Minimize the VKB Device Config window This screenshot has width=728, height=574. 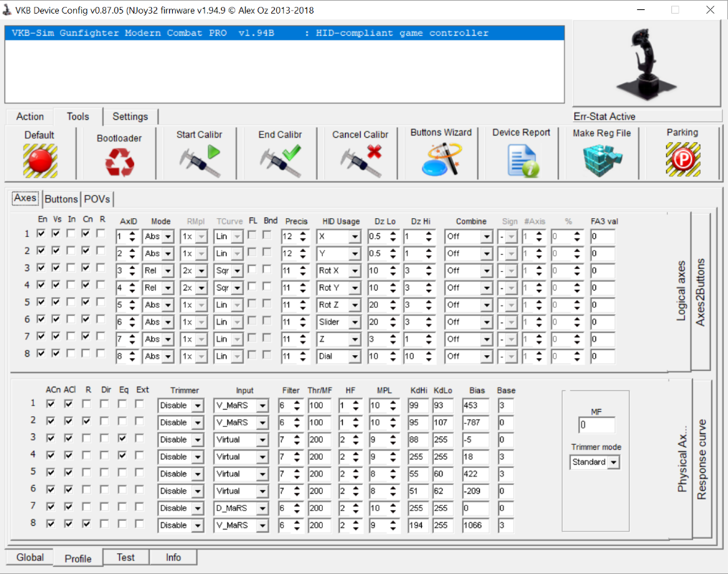click(640, 10)
